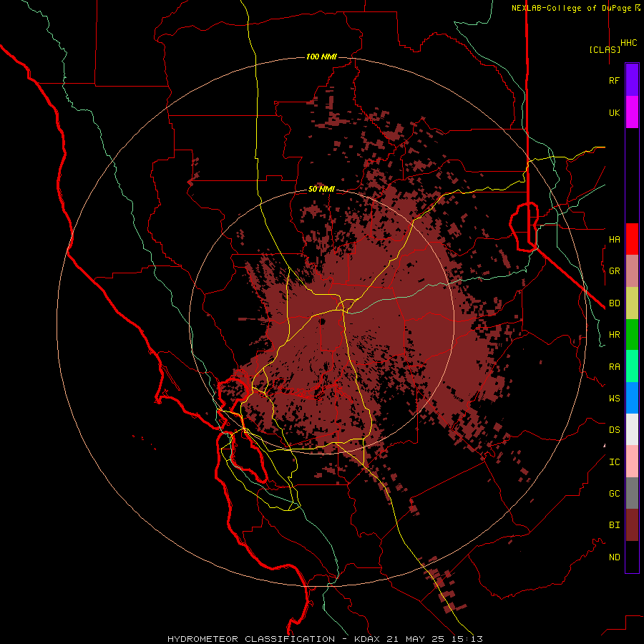Click the DS white legend swatch
The width and height of the screenshot is (644, 644).
click(x=632, y=429)
